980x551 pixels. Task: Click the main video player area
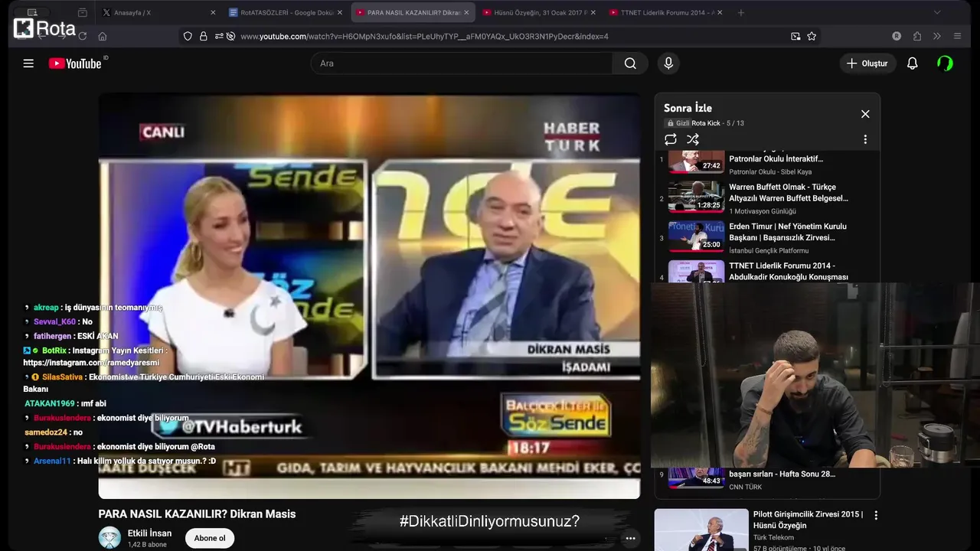pos(369,296)
